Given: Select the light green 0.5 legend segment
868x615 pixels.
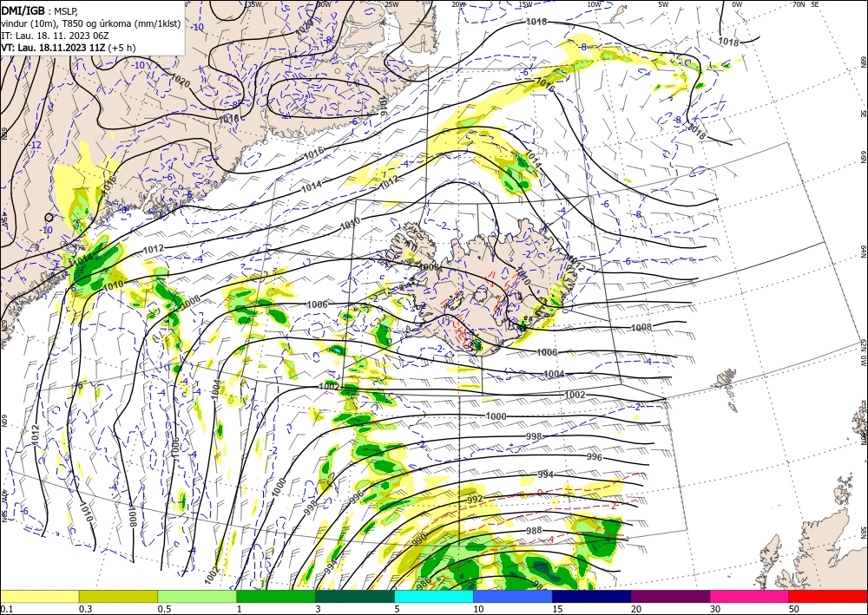Looking at the screenshot, I should pyautogui.click(x=197, y=596).
